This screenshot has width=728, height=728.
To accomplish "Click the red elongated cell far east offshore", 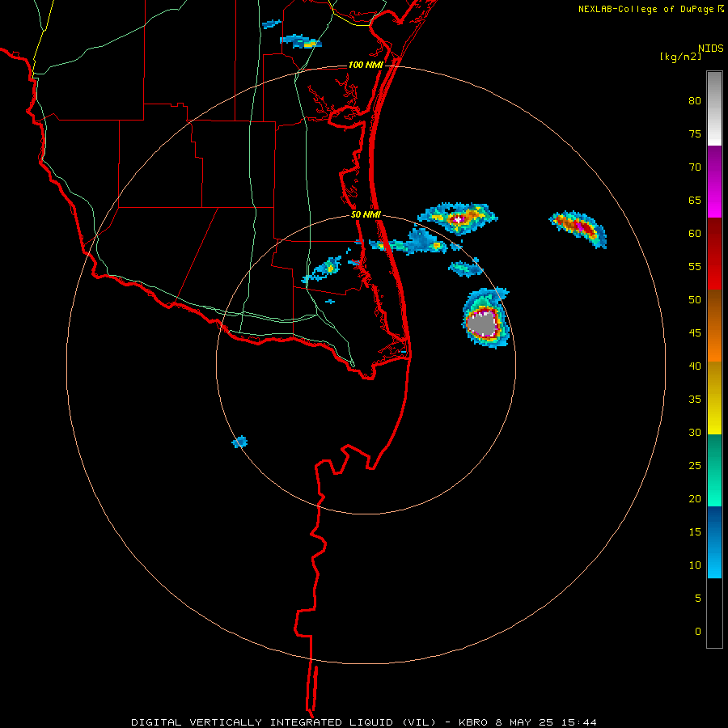I will click(578, 228).
